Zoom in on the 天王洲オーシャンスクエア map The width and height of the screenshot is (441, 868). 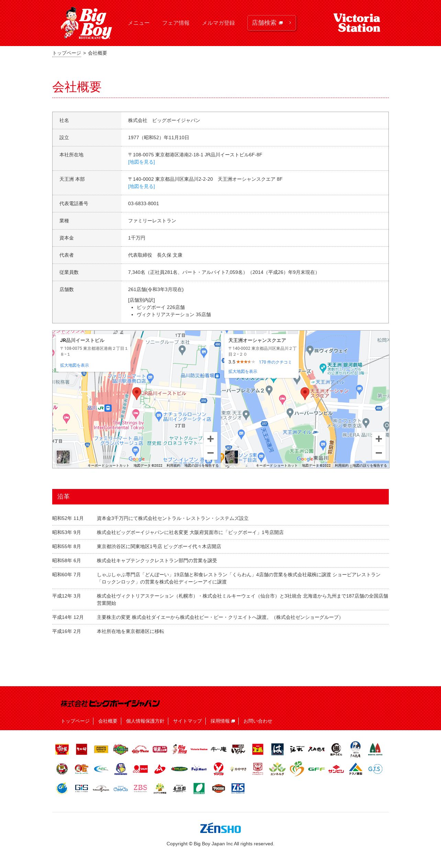(379, 439)
